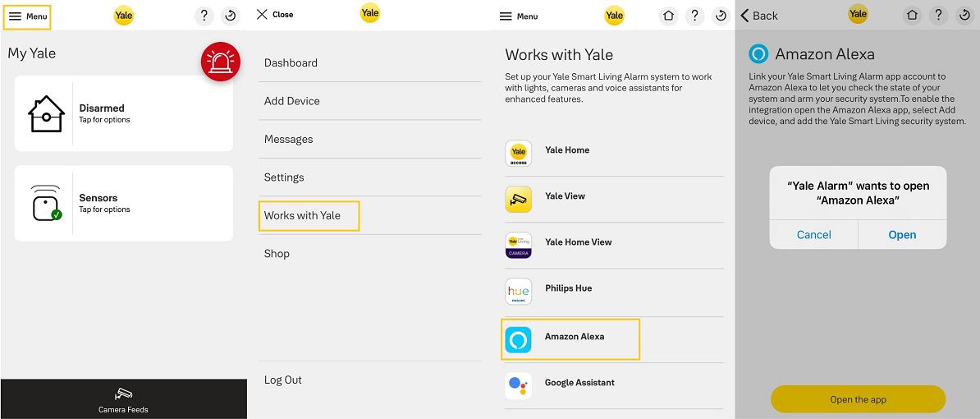Click the Yale logo on My Yale screen
Viewport: 980px width, 419px height.
(124, 16)
